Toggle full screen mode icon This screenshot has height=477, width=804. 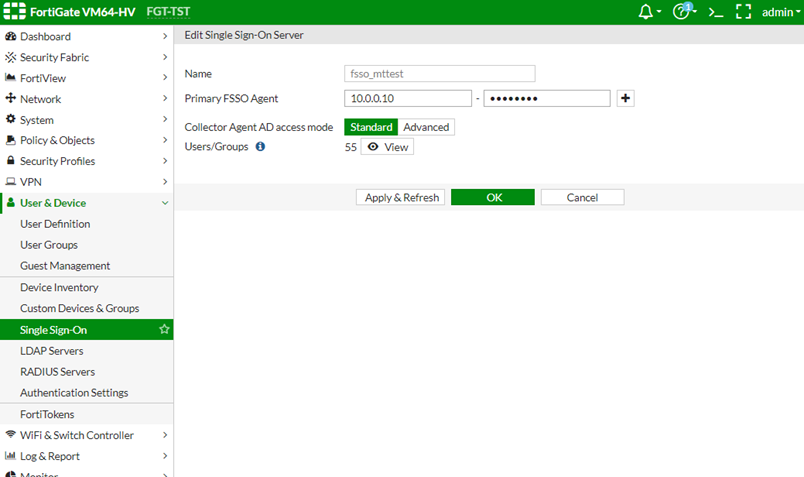[743, 13]
